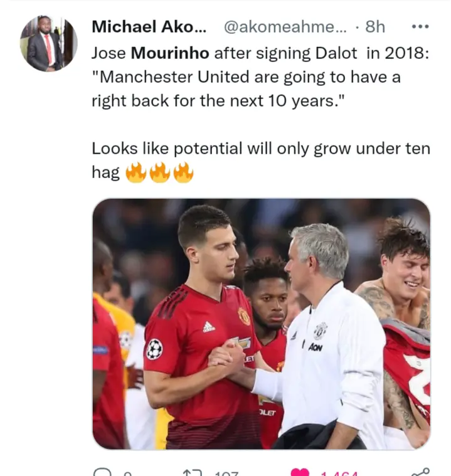Open the tweet's three-dot more options menu
This screenshot has height=476, width=451.
(420, 27)
